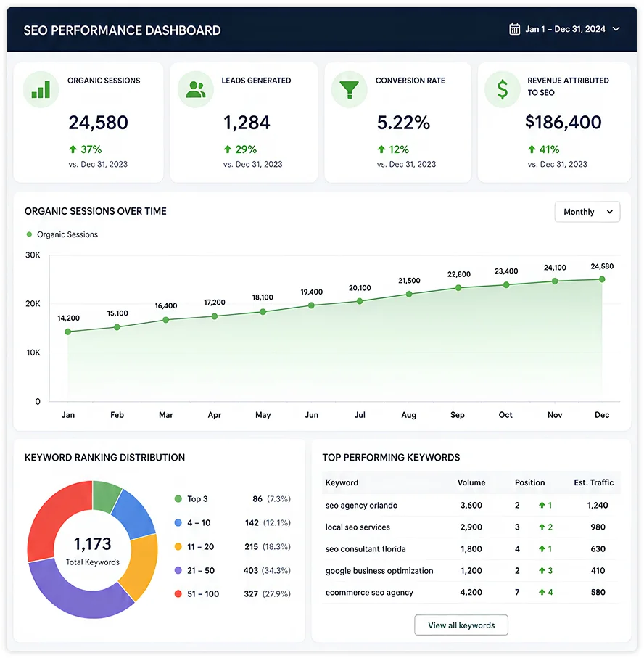Click the April data point labeled 17,200

215,316
